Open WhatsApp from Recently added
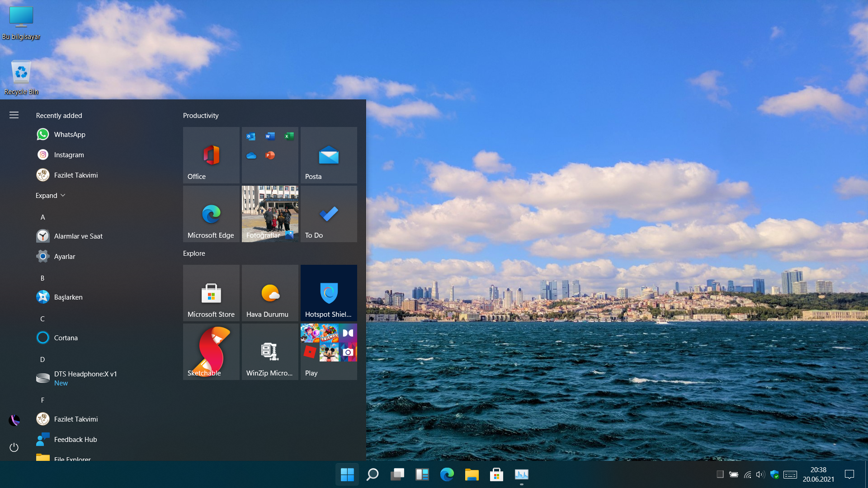 pos(69,135)
